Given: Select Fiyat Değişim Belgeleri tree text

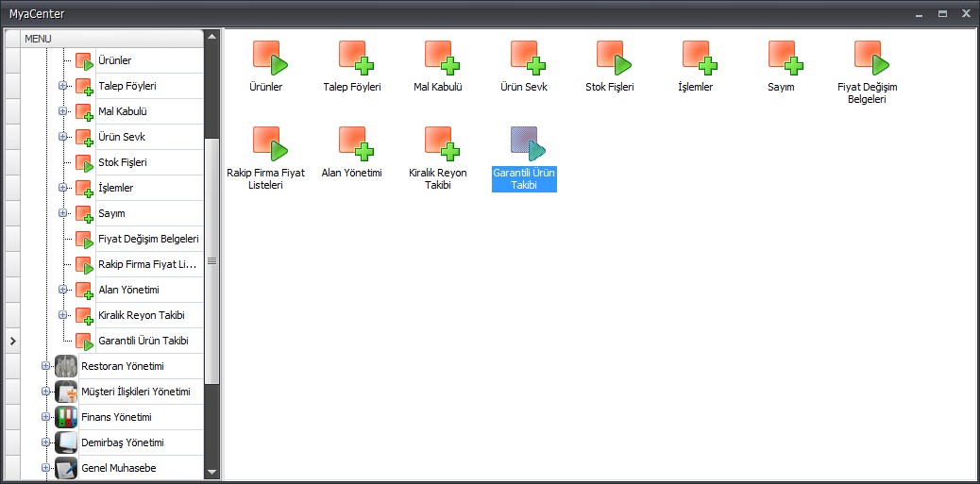Looking at the screenshot, I should pyautogui.click(x=149, y=240).
